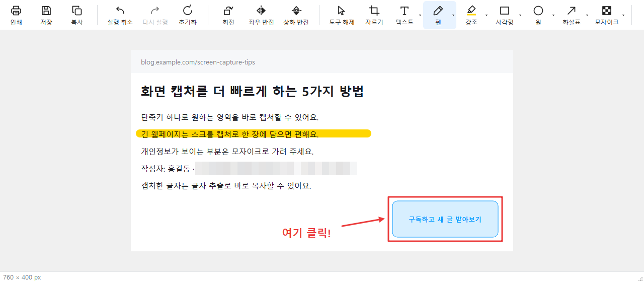Screen dimensions: 644x282
Task: Click the 구독하고 새 글 받아보기 button
Action: point(445,219)
